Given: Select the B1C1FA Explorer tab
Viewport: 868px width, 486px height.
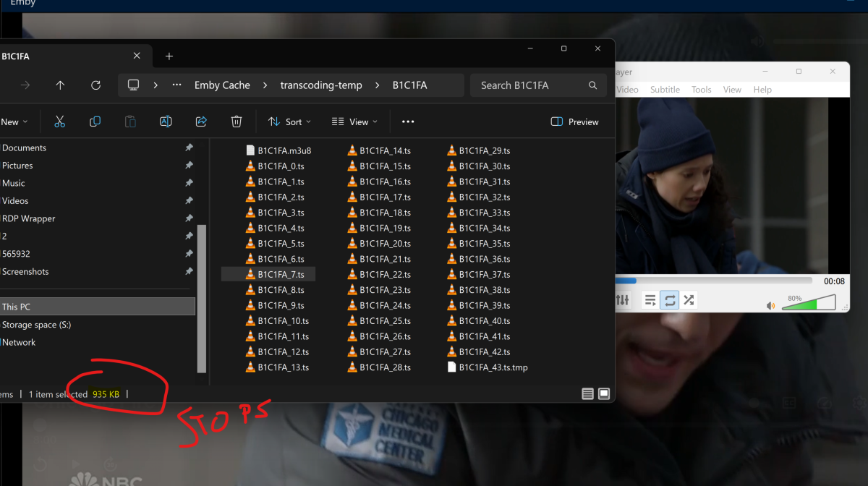Looking at the screenshot, I should [72, 56].
